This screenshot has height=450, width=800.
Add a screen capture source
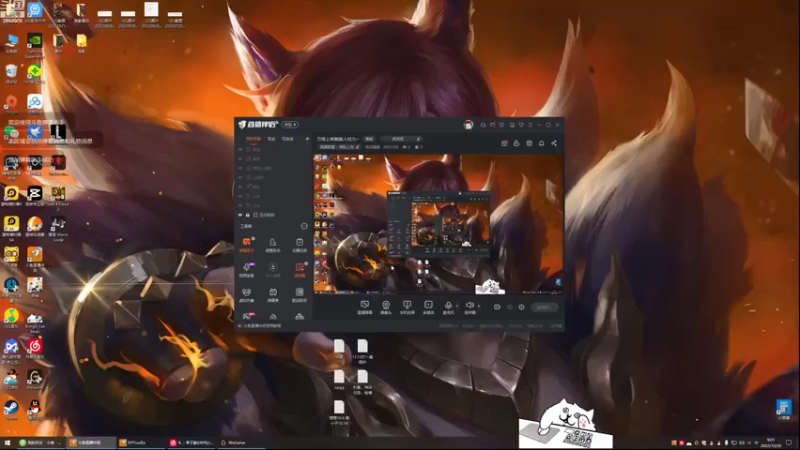[x=365, y=307]
